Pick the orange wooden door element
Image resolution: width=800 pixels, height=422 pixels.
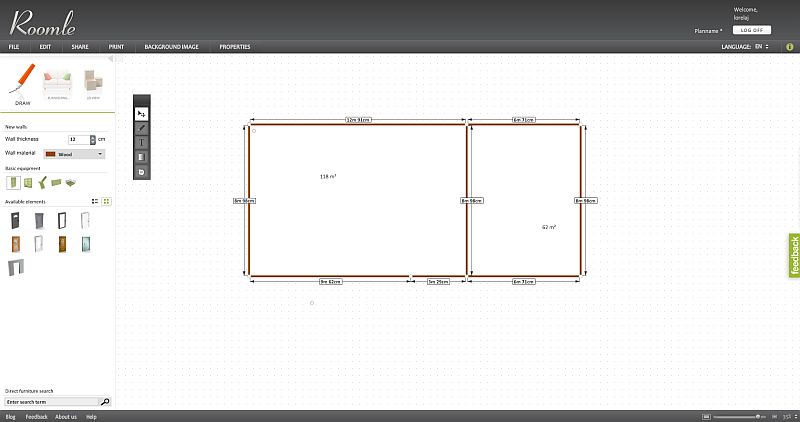pos(15,244)
